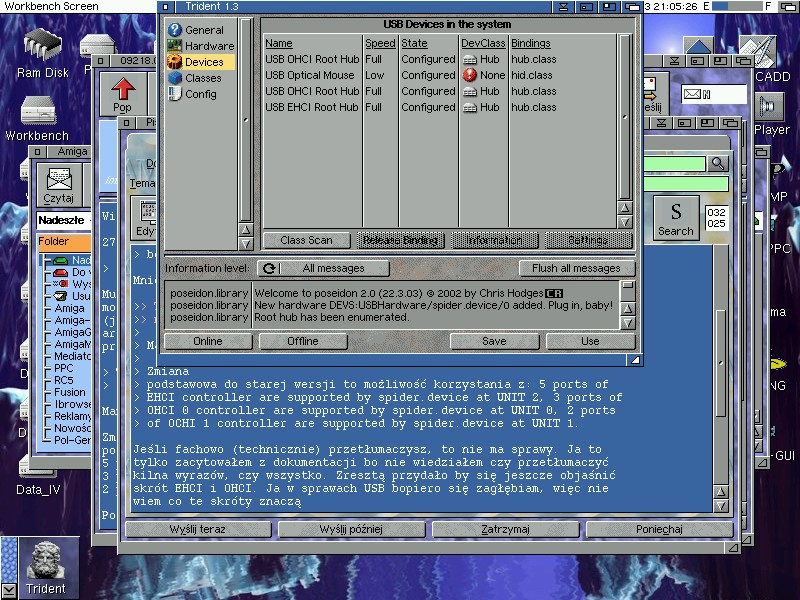The image size is (800, 600).
Task: Click the resize gadget of the Trident window
Action: click(635, 360)
